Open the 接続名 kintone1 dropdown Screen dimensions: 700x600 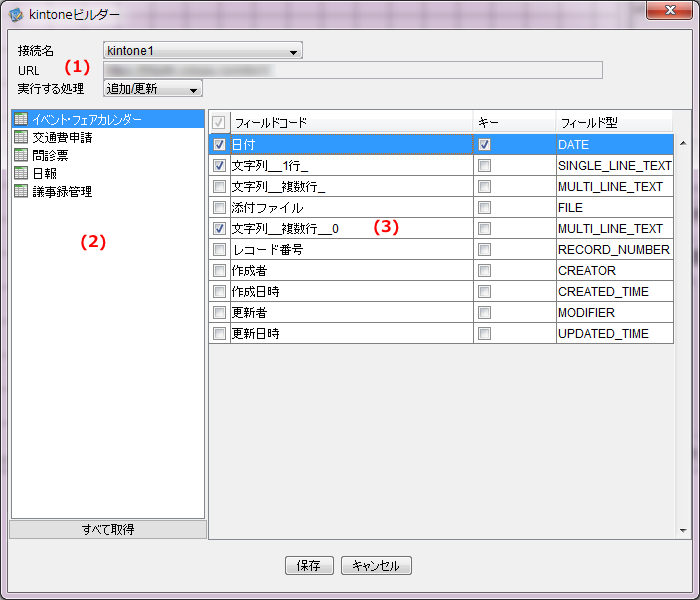[203, 50]
